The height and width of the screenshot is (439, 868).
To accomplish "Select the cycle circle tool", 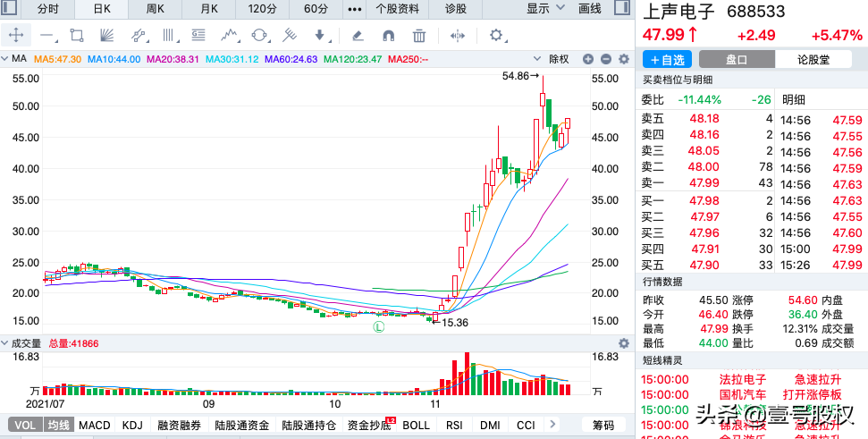I will pos(259,36).
